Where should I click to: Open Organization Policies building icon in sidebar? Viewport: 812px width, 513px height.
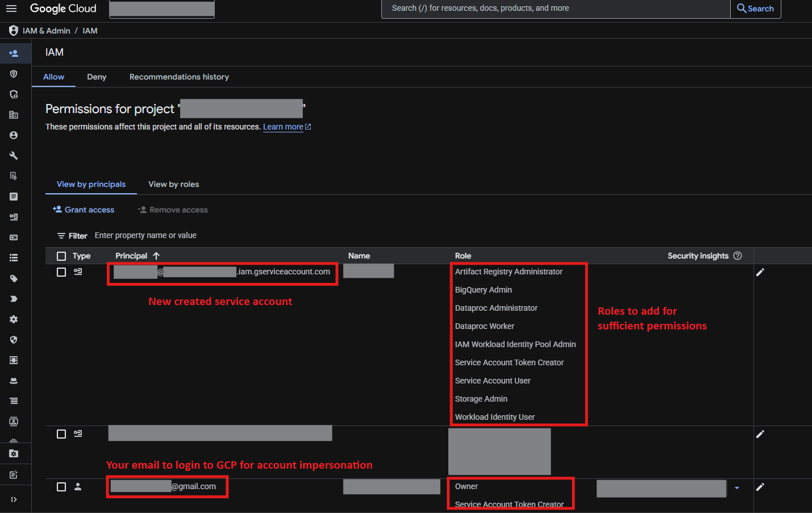14,115
